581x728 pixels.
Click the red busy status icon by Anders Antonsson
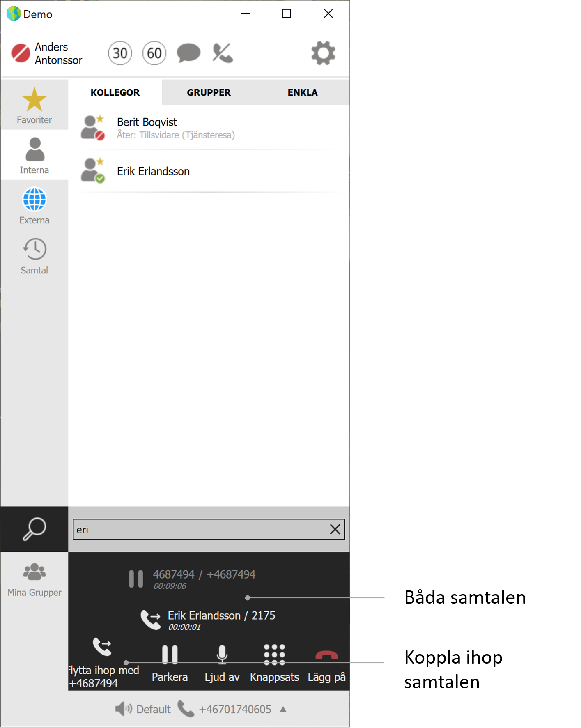(x=21, y=53)
